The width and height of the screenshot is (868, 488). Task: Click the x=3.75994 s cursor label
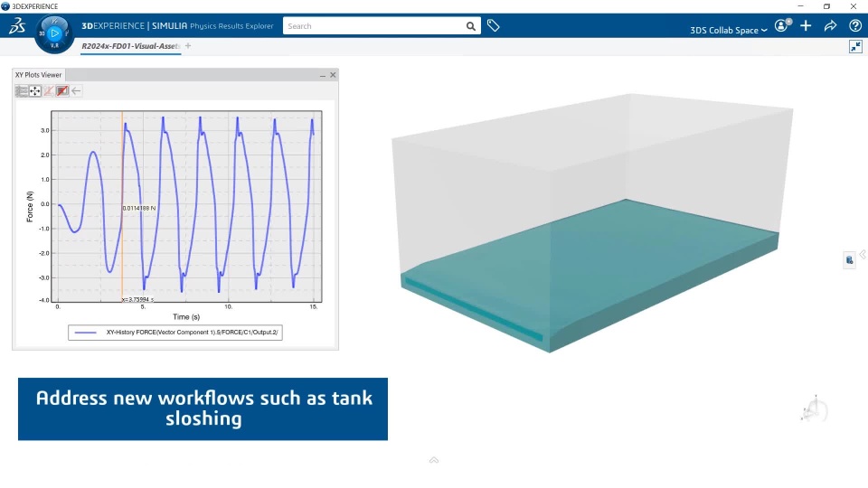click(137, 299)
